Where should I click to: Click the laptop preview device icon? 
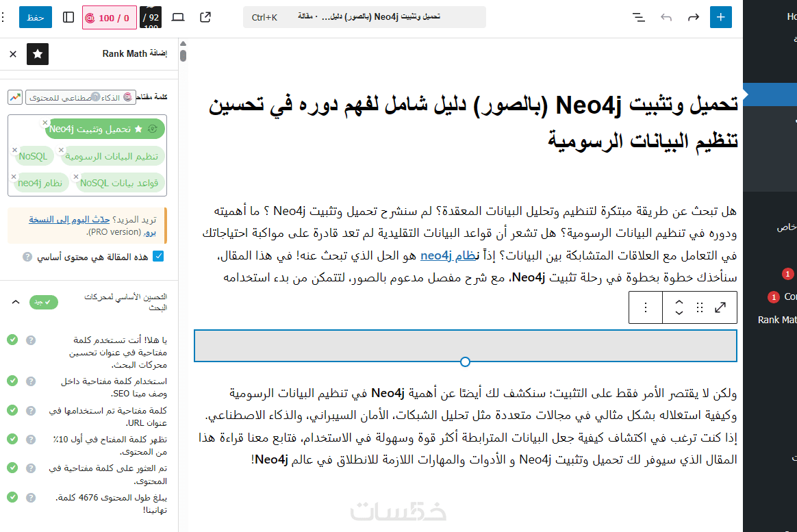coord(178,17)
